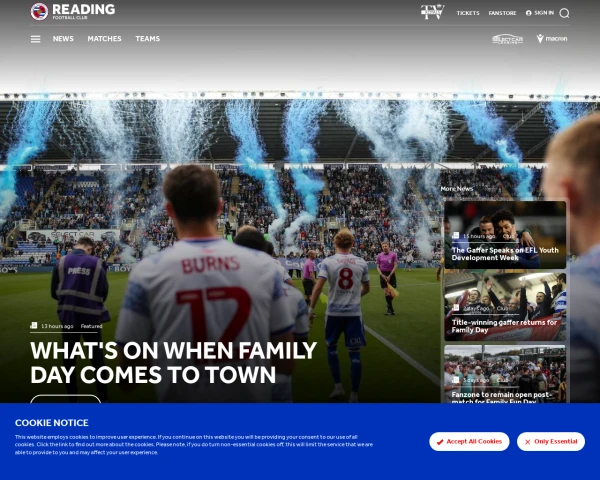The width and height of the screenshot is (600, 480).
Task: Visit the Fanstore link
Action: click(x=502, y=13)
